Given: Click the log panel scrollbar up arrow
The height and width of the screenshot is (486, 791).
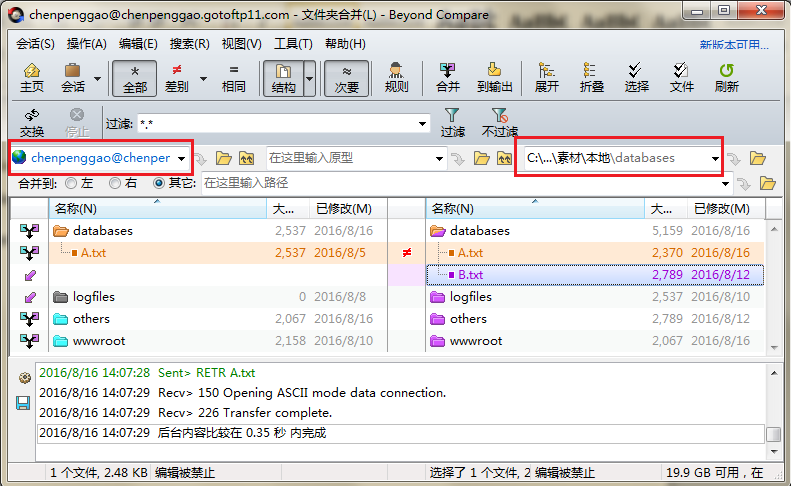Looking at the screenshot, I should coord(774,373).
